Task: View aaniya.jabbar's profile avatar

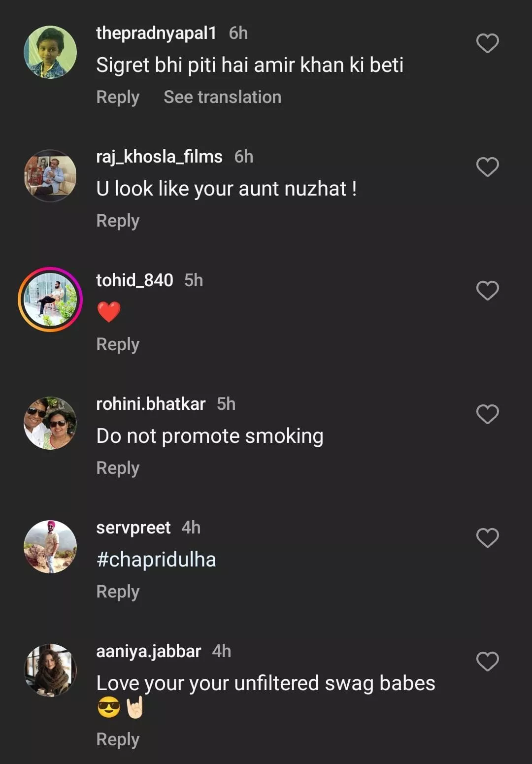Action: pyautogui.click(x=50, y=670)
